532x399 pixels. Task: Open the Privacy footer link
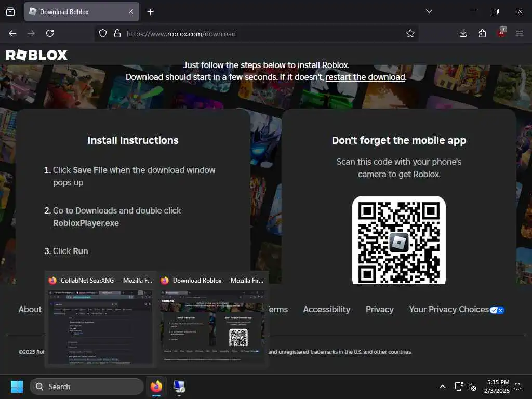[379, 309]
